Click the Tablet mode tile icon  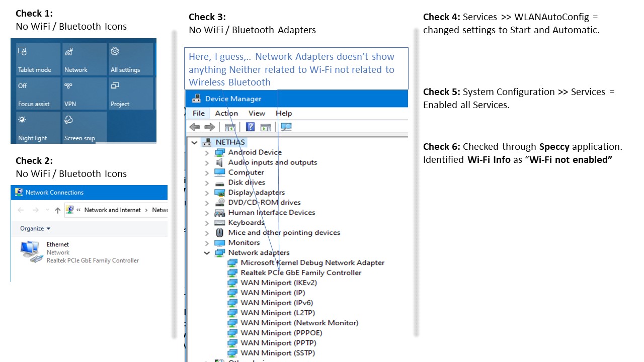point(22,51)
